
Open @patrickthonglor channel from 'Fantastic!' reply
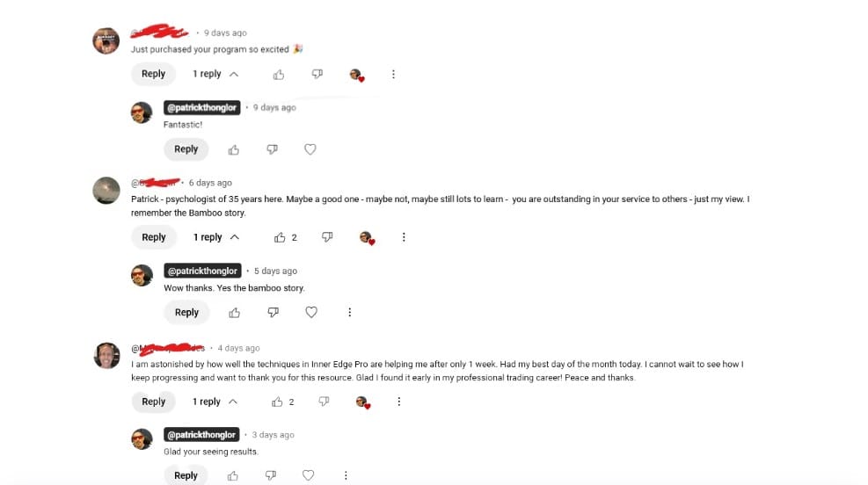(201, 107)
